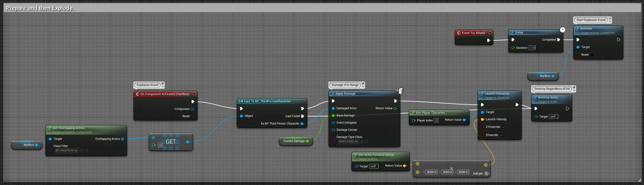The height and width of the screenshot is (185, 644).
Task: Click the GET node index field
Action: tap(160, 145)
